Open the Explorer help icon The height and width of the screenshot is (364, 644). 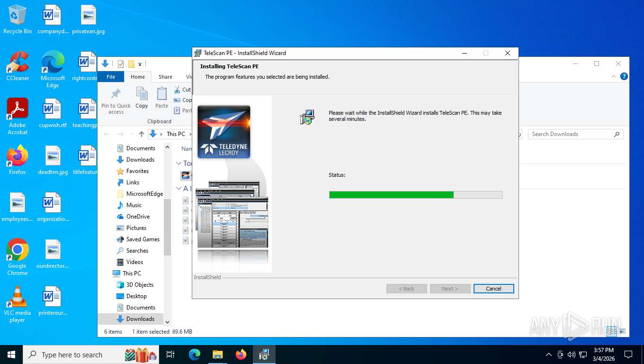click(624, 76)
